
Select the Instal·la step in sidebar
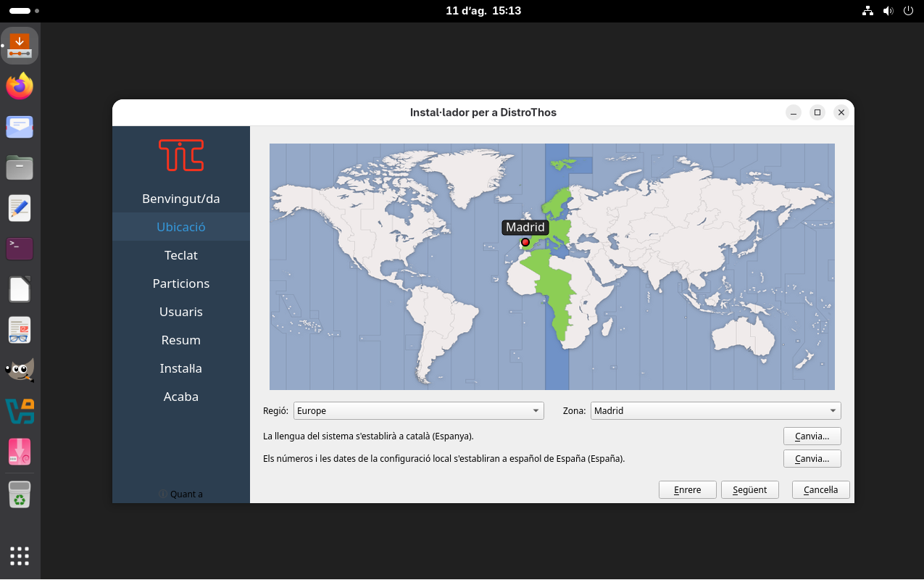pyautogui.click(x=181, y=368)
